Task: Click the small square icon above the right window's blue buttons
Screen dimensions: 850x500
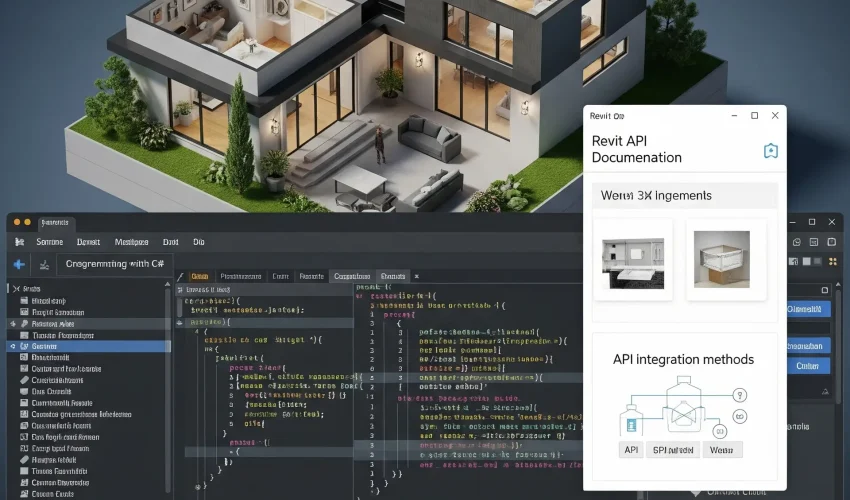Action: click(x=825, y=290)
